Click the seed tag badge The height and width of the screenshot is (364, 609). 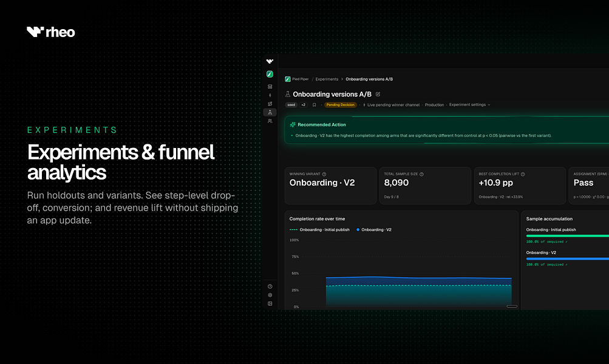(291, 105)
